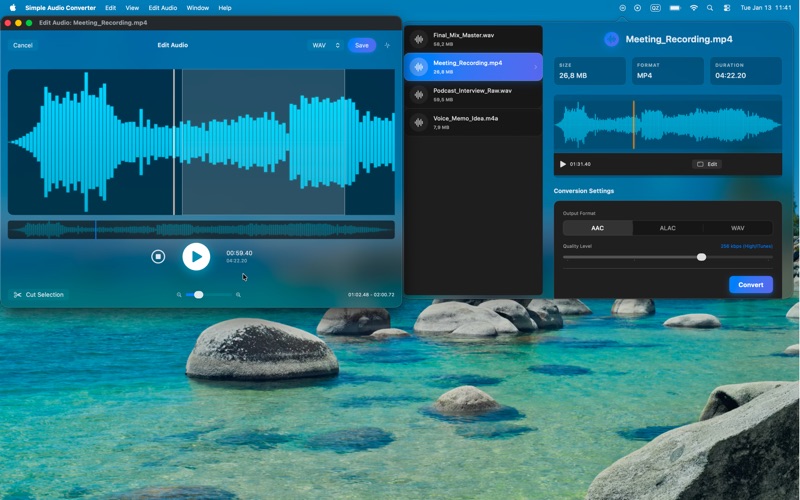The height and width of the screenshot is (500, 800).
Task: Adjust the waveform zoom slider handle
Action: [x=198, y=295]
